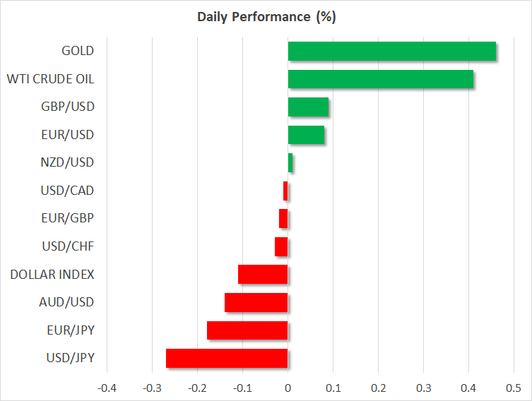Click the EUR/USD green bar

point(306,135)
